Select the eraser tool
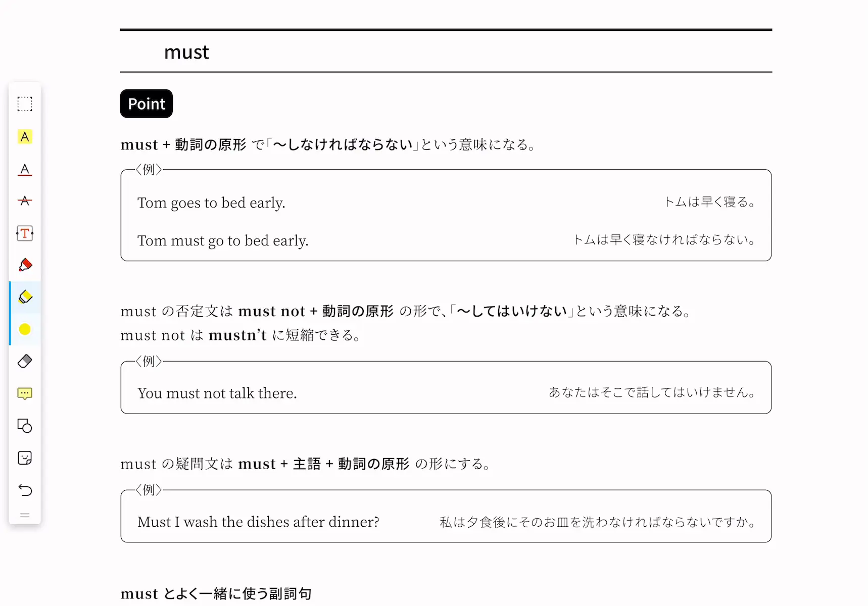868x606 pixels. point(25,361)
